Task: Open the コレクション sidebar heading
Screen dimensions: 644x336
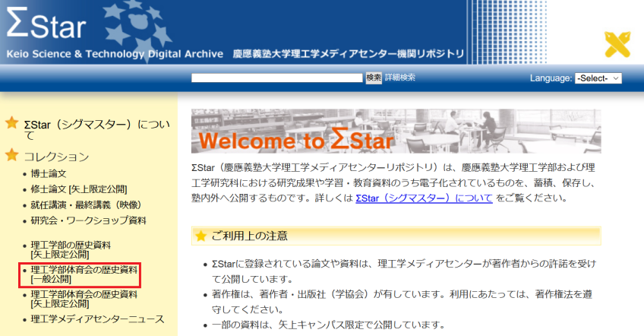Action: coord(56,157)
